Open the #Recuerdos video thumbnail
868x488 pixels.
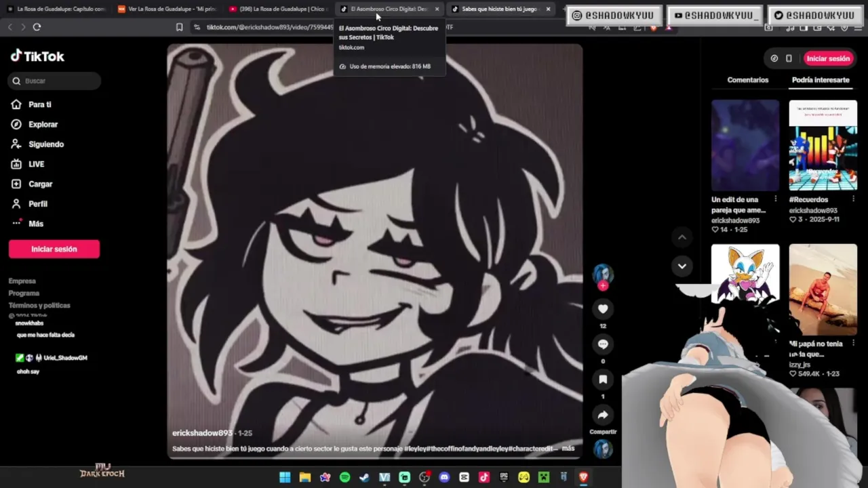[x=823, y=145]
